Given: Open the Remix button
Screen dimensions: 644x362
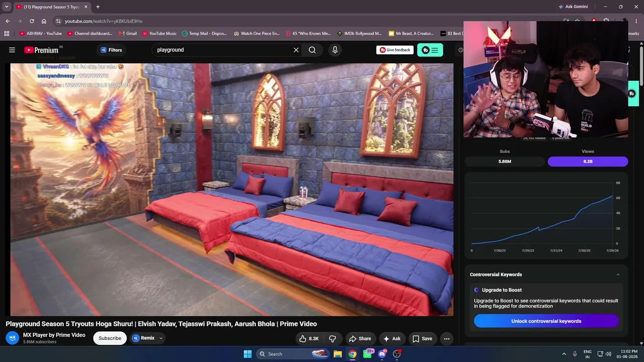Looking at the screenshot, I should (143, 338).
